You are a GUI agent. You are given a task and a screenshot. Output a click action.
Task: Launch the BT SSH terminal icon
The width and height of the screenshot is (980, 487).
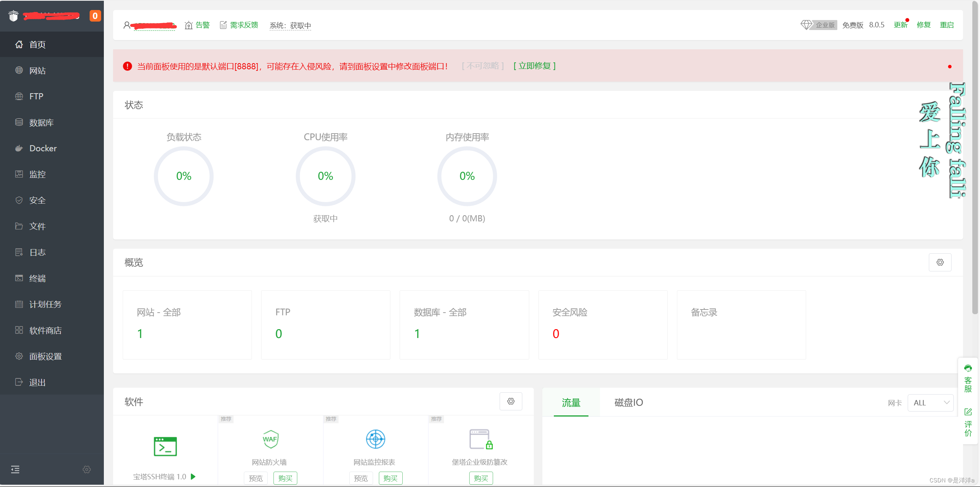click(x=165, y=447)
